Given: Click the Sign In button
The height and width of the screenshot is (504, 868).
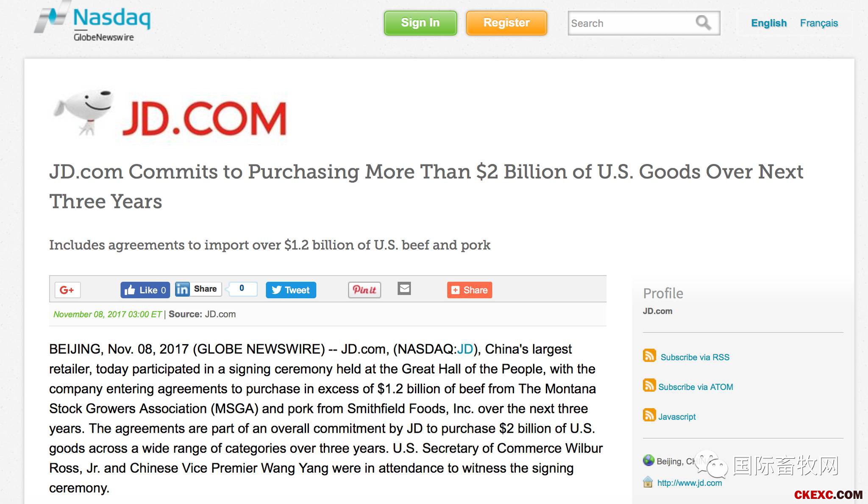Looking at the screenshot, I should coord(420,23).
